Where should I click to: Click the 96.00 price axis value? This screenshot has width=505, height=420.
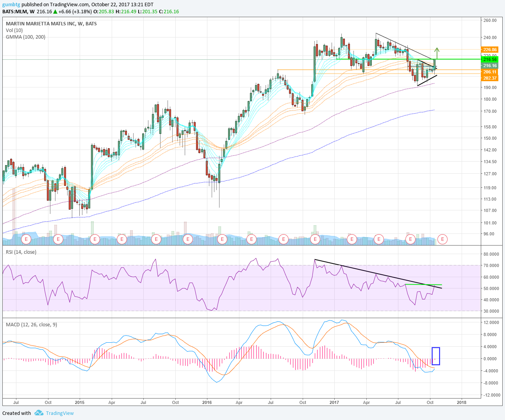(489, 234)
